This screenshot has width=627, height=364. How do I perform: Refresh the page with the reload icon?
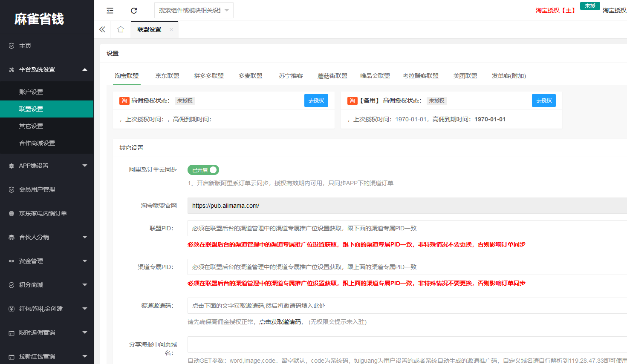pos(134,10)
